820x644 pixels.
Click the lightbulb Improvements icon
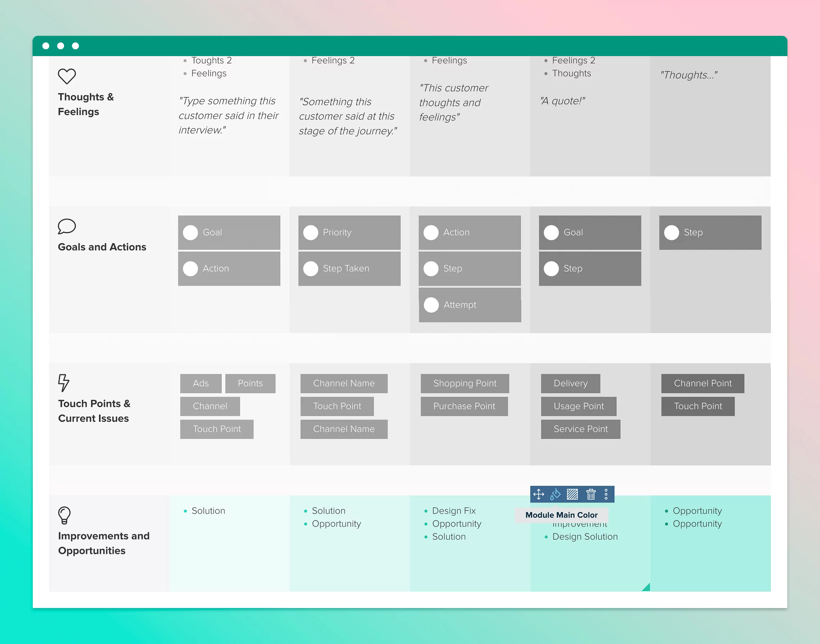64,515
